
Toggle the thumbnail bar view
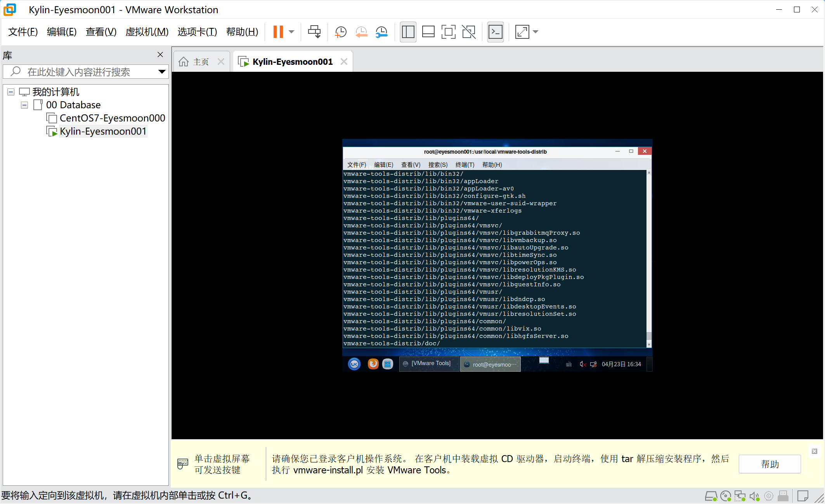click(428, 32)
